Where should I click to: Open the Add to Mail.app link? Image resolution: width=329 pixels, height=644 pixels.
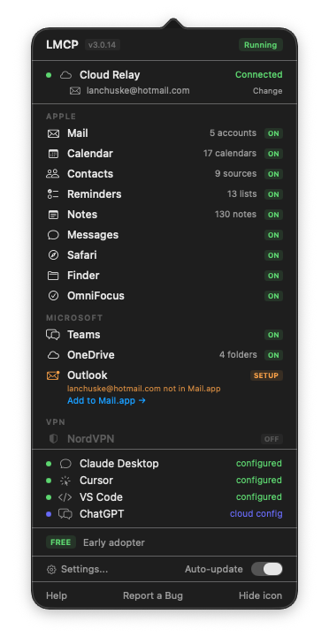[106, 400]
